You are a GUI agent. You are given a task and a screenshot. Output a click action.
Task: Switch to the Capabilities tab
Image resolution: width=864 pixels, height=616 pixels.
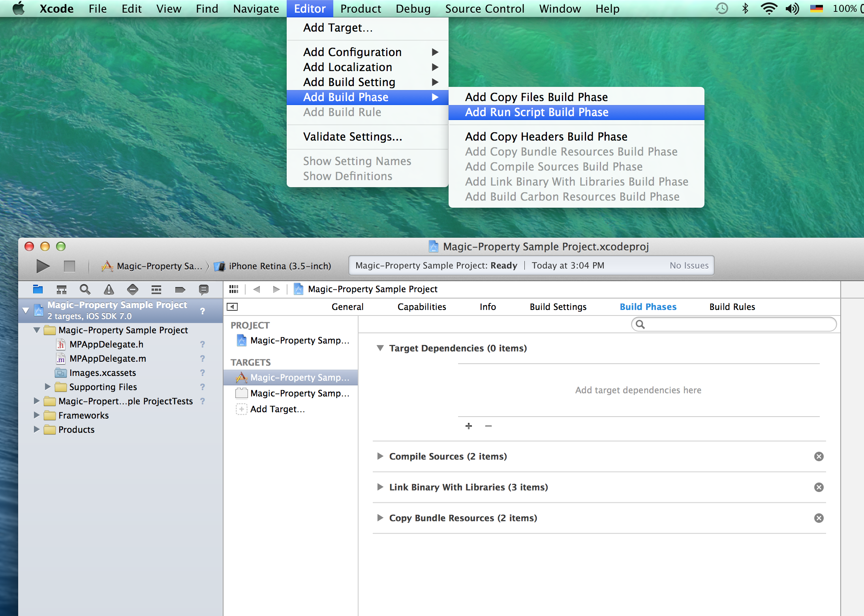point(422,307)
